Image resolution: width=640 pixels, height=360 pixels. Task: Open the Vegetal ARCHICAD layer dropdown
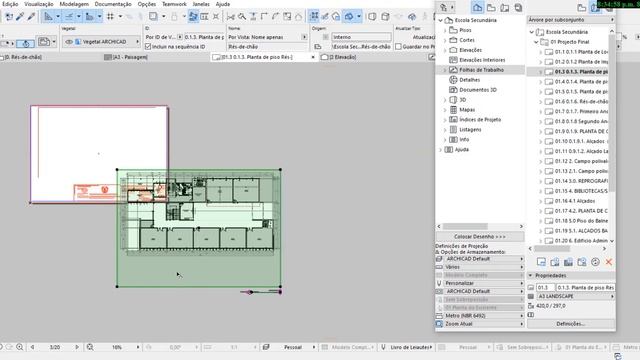tap(101, 42)
